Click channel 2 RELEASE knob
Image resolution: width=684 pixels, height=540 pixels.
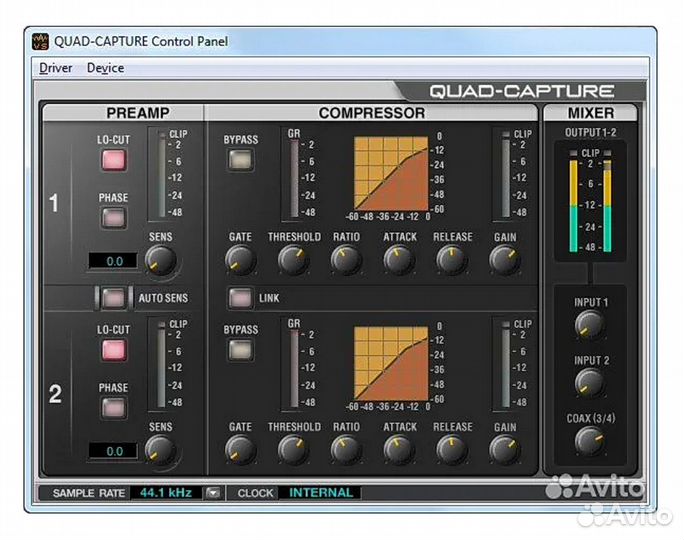coord(452,450)
